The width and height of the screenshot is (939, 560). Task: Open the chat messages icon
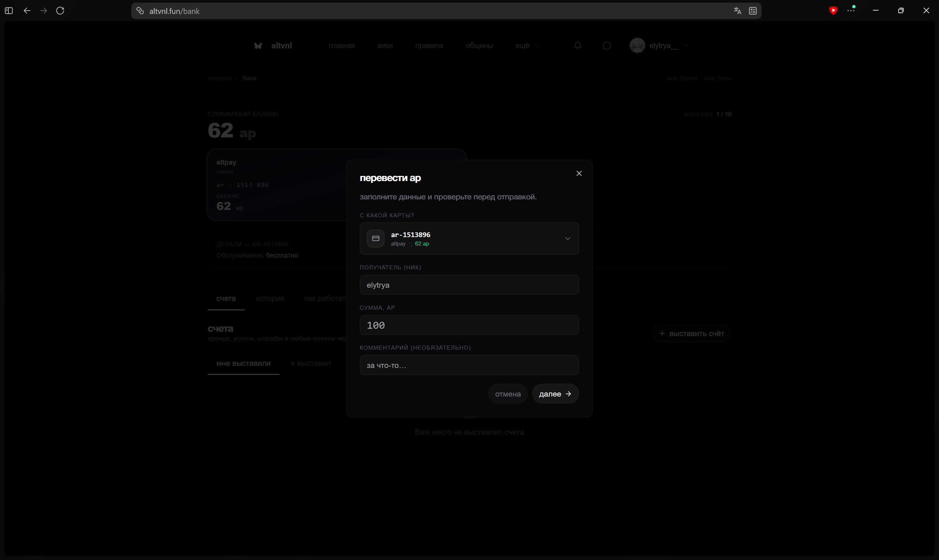606,45
